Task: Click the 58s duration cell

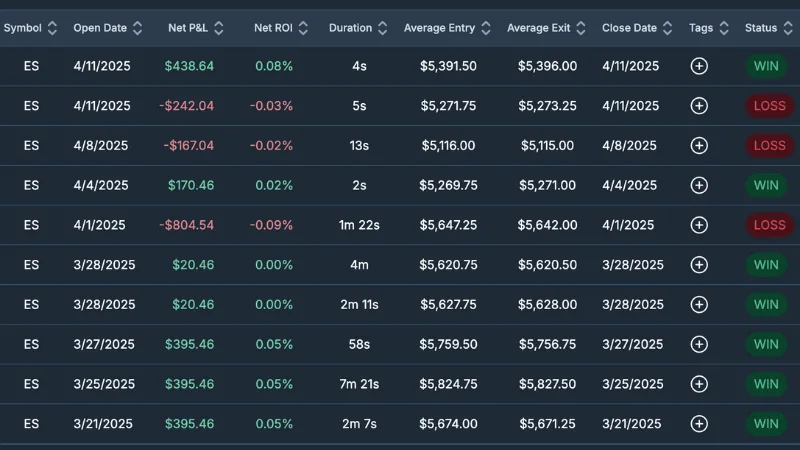Action: coord(359,344)
